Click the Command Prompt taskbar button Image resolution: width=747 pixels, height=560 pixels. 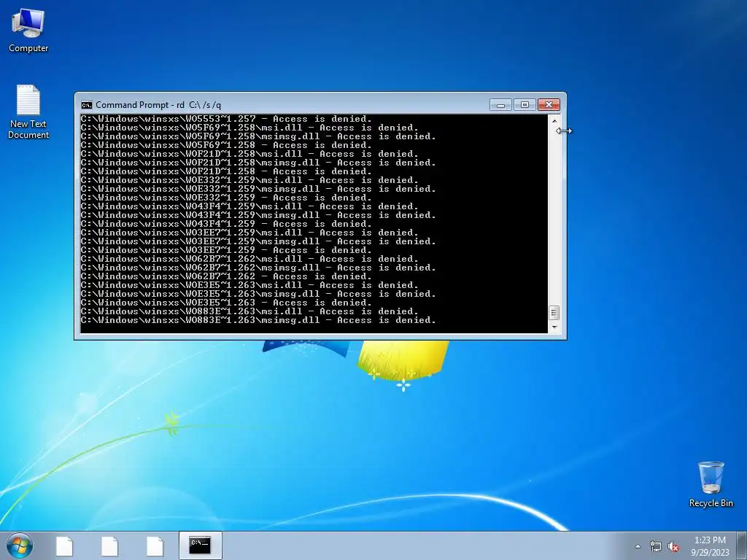point(200,545)
